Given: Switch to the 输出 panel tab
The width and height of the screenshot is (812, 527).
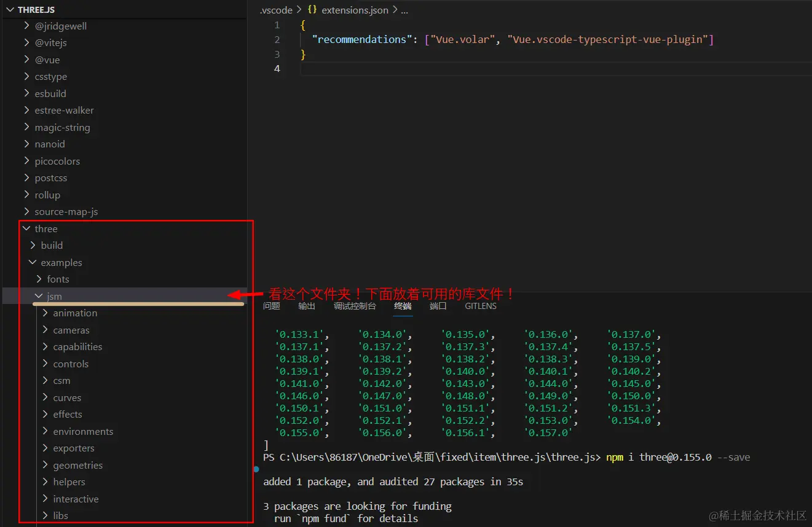Looking at the screenshot, I should point(307,306).
